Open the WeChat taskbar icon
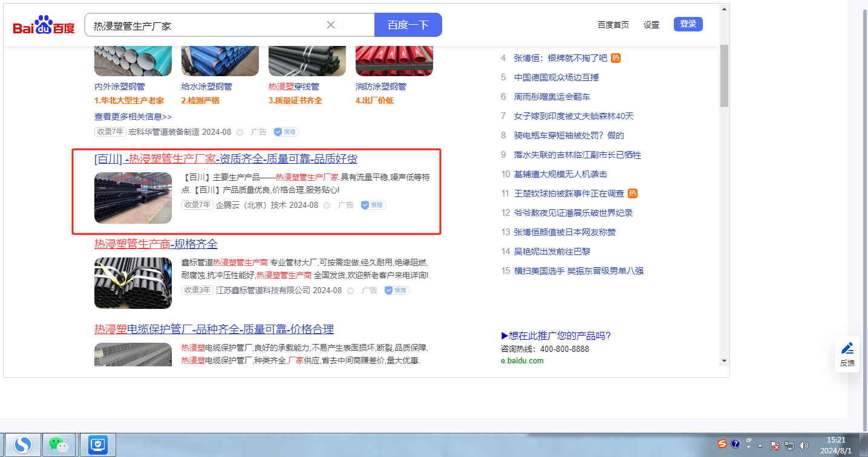 pyautogui.click(x=59, y=445)
